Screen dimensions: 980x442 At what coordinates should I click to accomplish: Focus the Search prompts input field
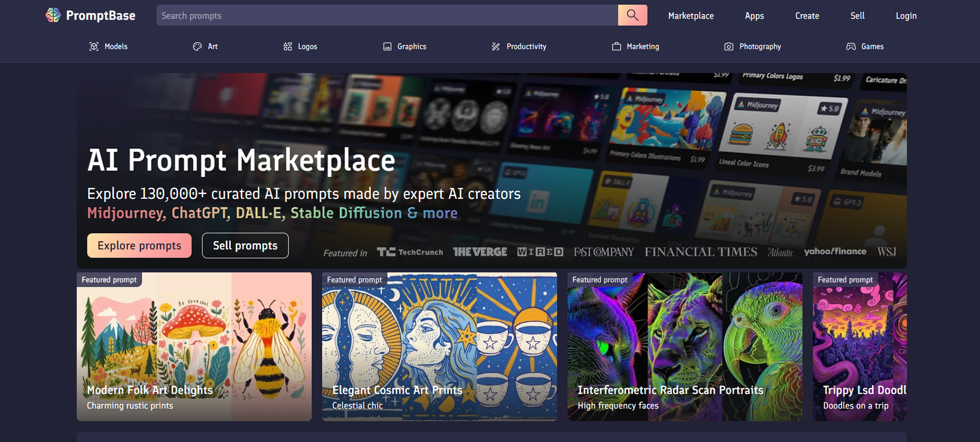pos(386,16)
